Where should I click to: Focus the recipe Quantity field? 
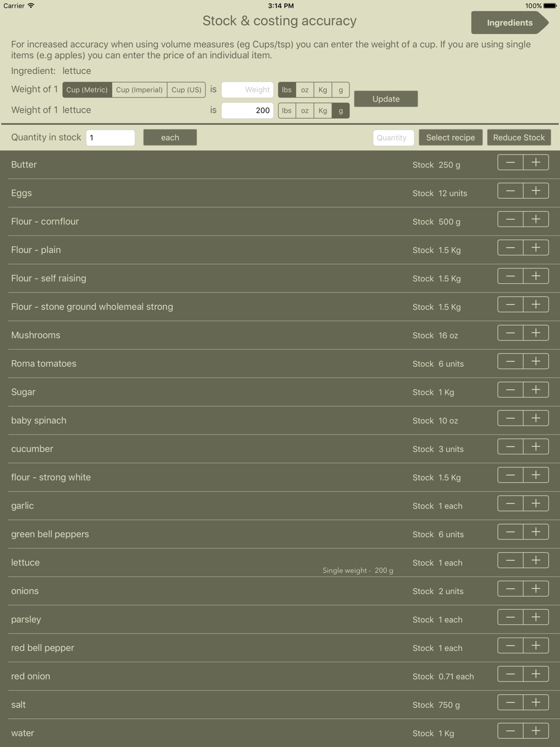(x=394, y=138)
